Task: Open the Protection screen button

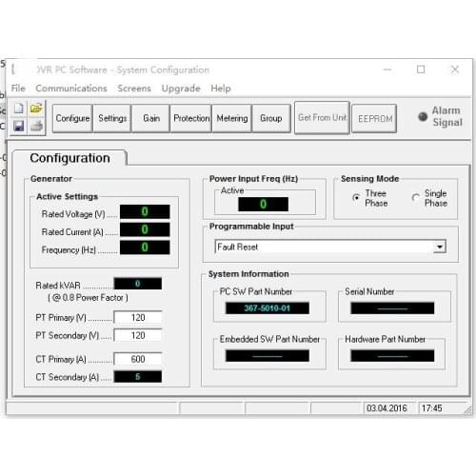Action: pos(191,118)
